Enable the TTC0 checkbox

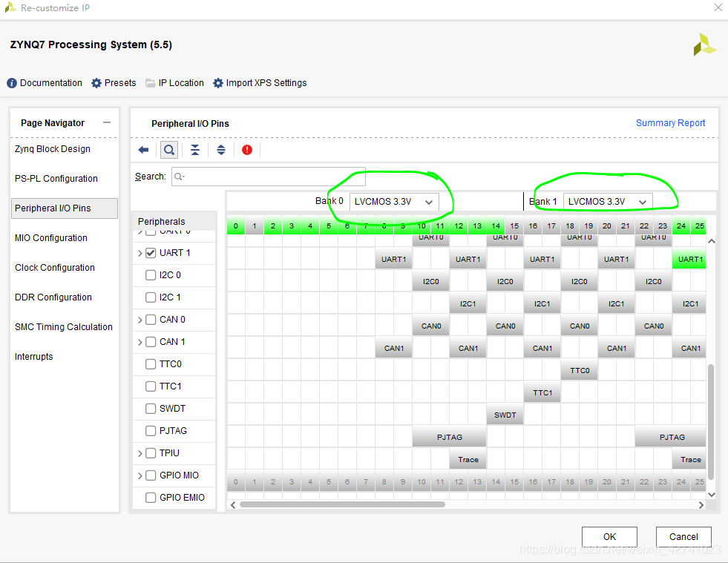(151, 364)
